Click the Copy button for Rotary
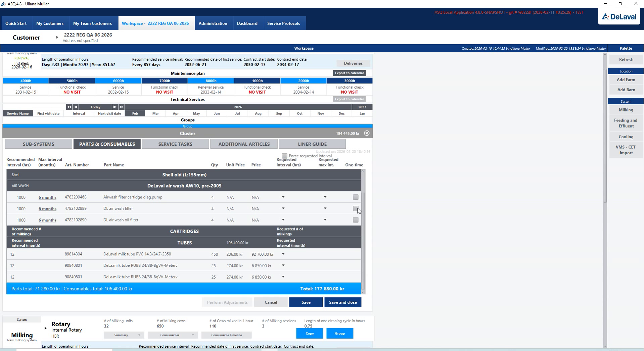The image size is (644, 351). (310, 334)
